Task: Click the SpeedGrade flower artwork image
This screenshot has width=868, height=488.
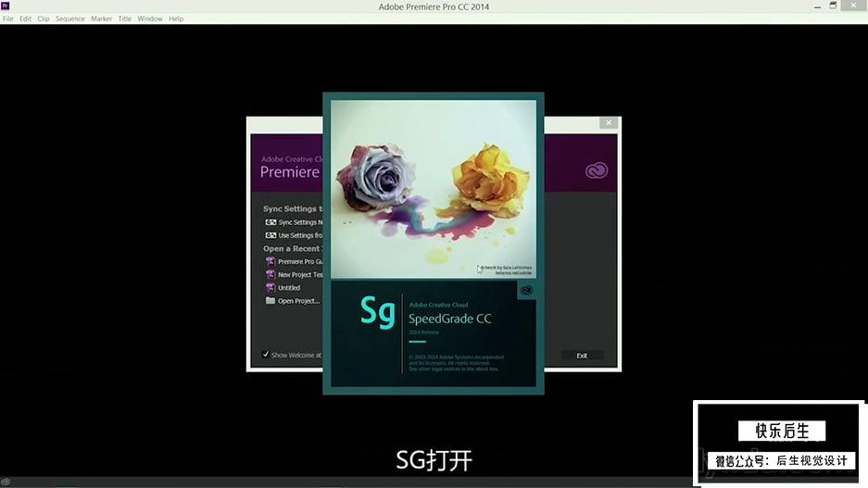Action: pos(434,189)
